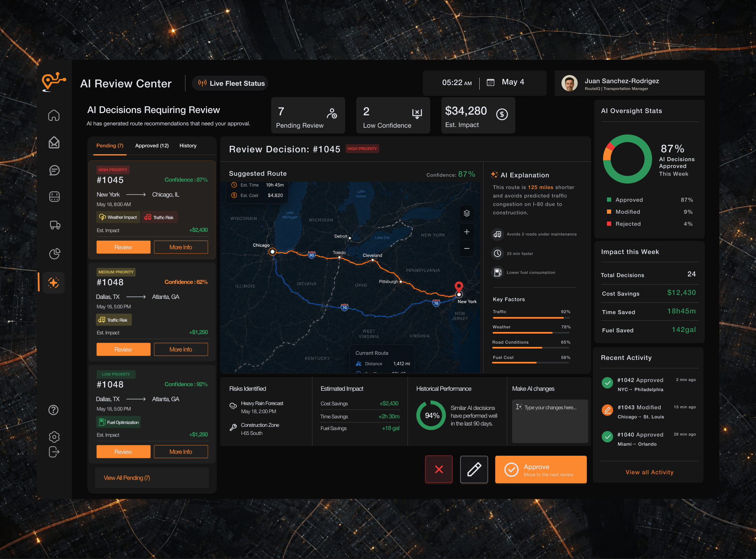Click the map layers icon
This screenshot has width=756, height=559.
coord(466,213)
